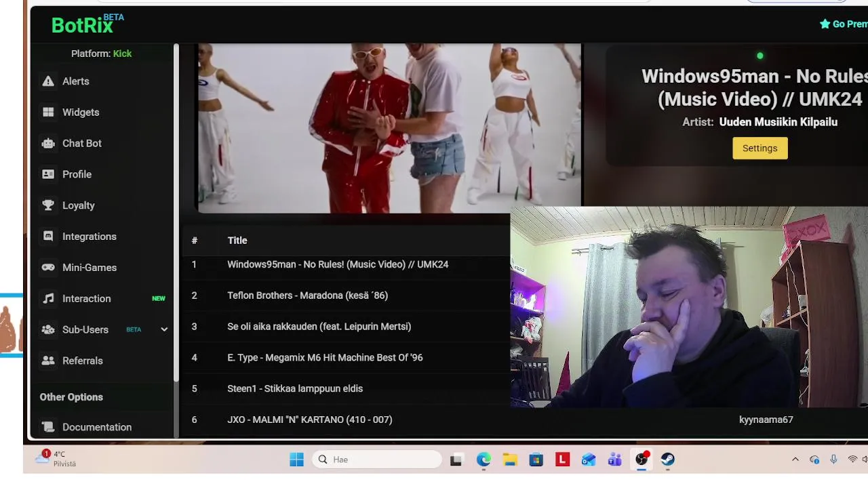Image resolution: width=868 pixels, height=488 pixels.
Task: Click the Title column header
Action: 237,241
